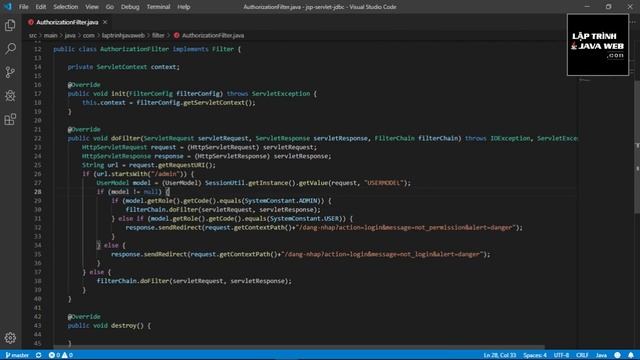Click the filter breadcrumb segment
640x360 pixels.
point(158,36)
